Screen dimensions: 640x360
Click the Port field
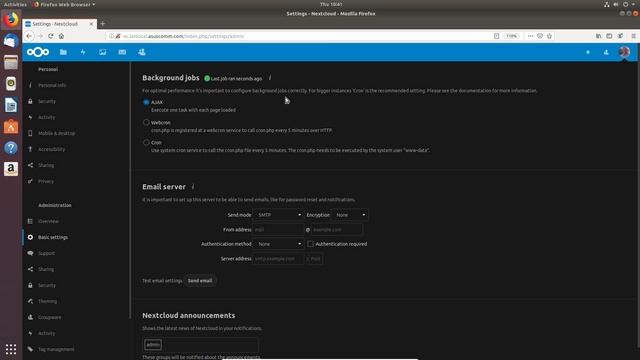pyautogui.click(x=316, y=258)
